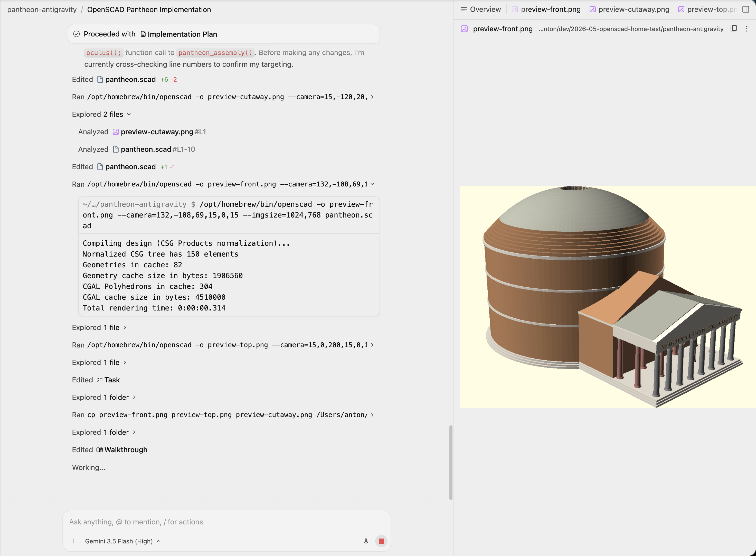
Task: Click the chat scrollbar thumb
Action: (x=450, y=463)
